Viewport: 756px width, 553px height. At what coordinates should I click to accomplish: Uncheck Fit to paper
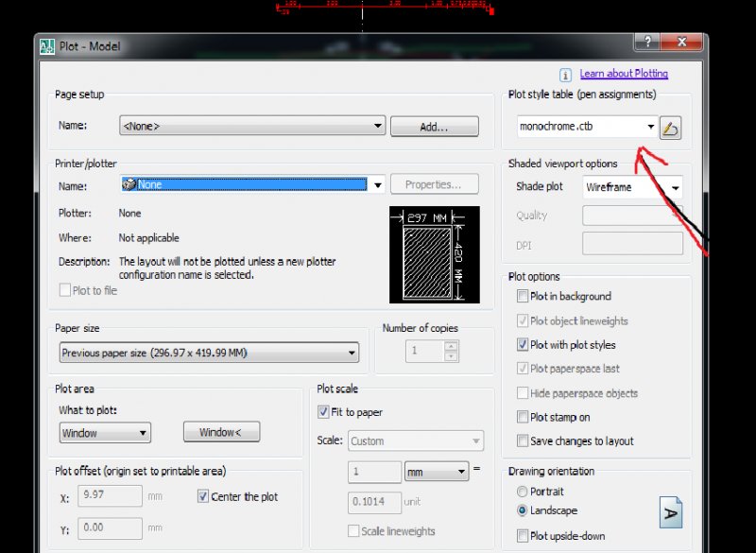click(x=323, y=412)
